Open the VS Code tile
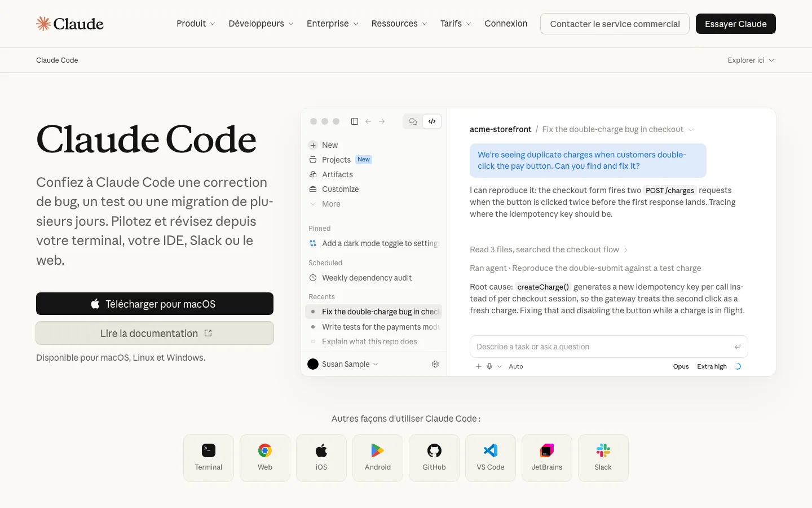This screenshot has width=812, height=508. click(x=491, y=458)
